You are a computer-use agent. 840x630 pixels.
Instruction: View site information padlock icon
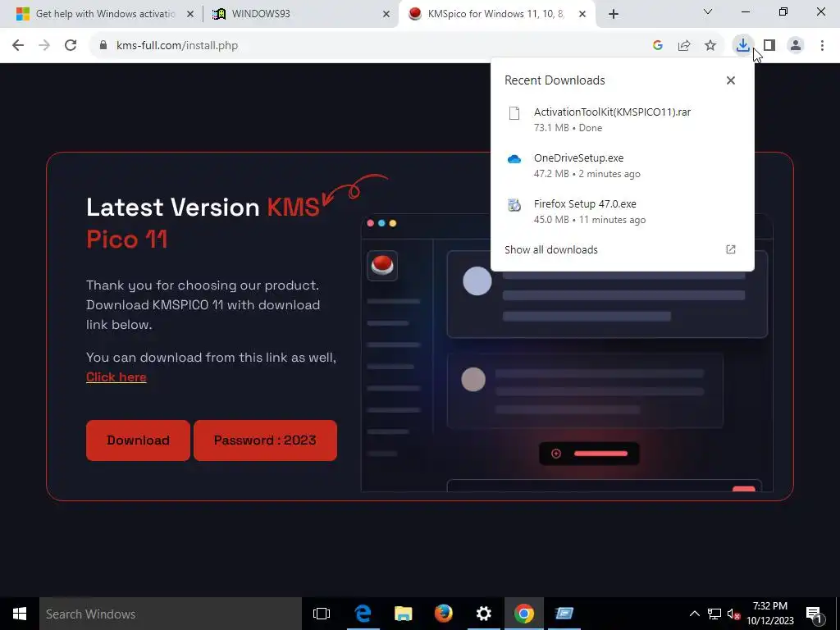click(x=103, y=46)
